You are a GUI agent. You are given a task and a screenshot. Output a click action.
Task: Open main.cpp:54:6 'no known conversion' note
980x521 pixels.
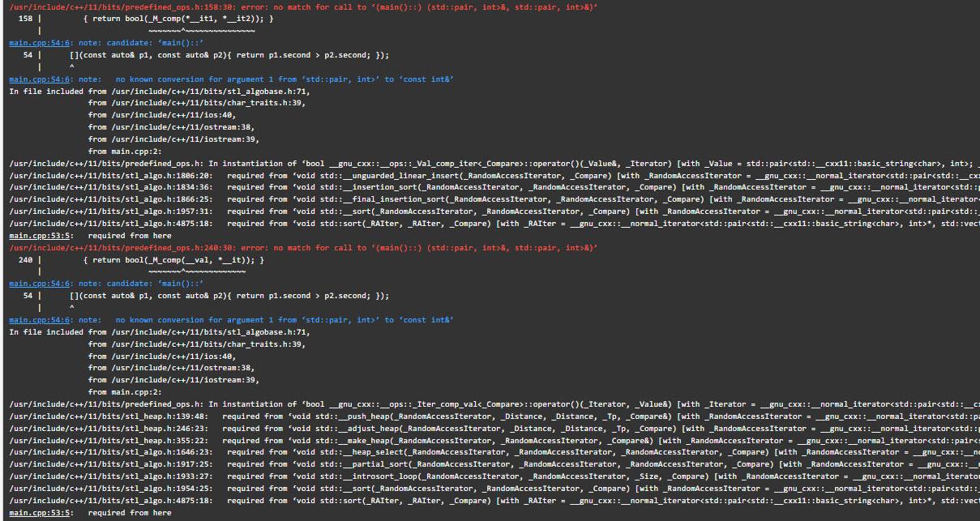click(32, 79)
